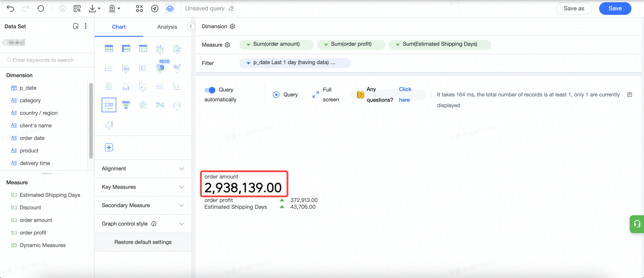
Task: Select the horizontal bar chart type
Action: tap(177, 49)
